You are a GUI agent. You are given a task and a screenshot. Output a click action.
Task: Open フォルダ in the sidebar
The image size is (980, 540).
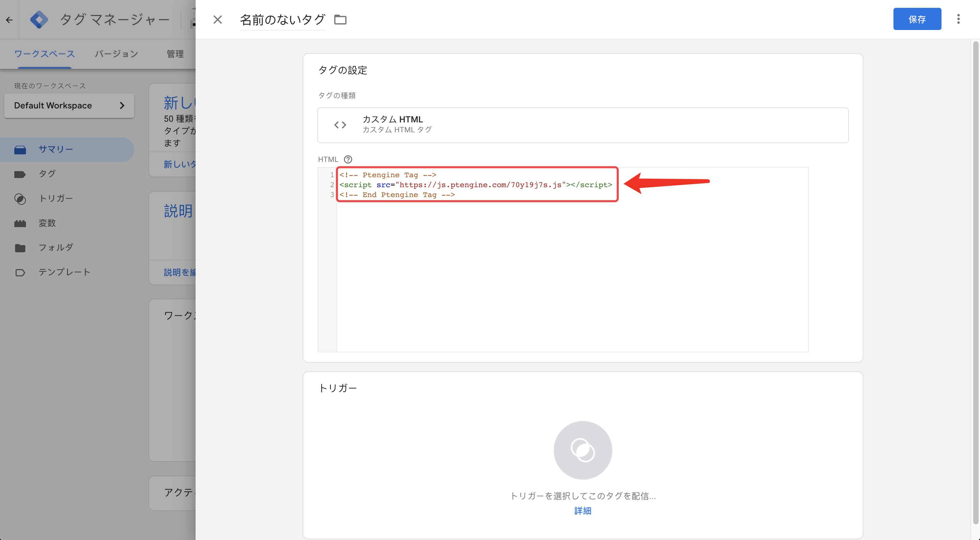click(x=67, y=247)
